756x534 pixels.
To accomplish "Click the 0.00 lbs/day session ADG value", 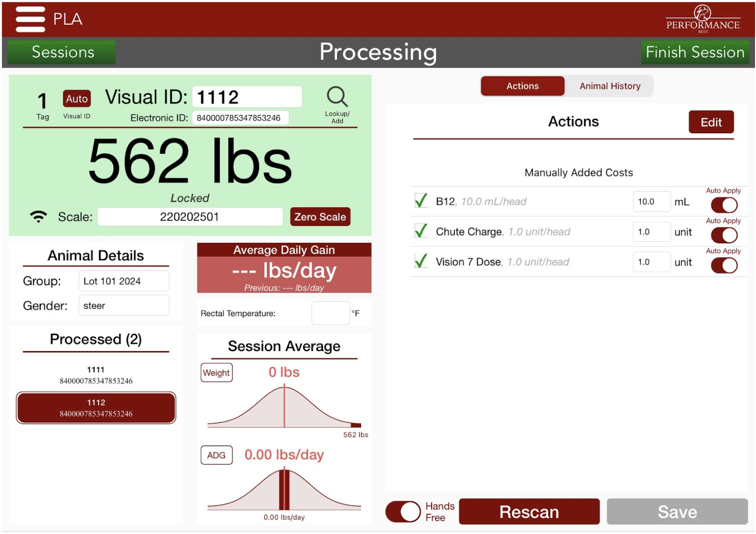I will point(284,455).
